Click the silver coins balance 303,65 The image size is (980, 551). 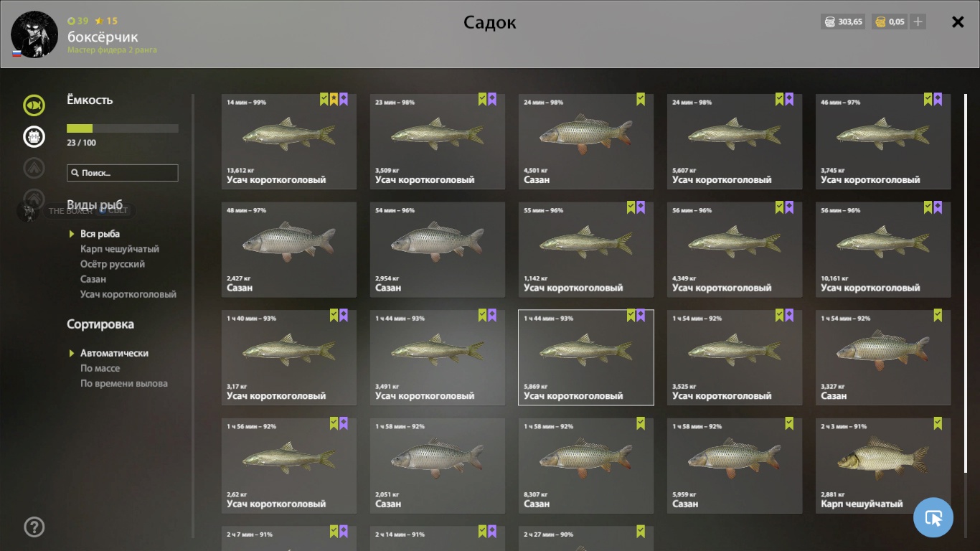843,22
